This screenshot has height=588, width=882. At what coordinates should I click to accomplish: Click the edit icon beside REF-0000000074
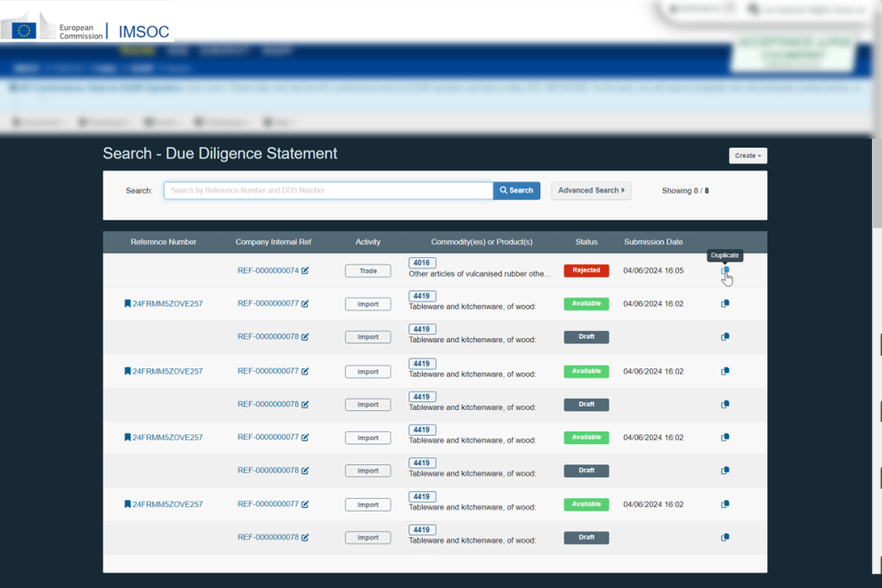(305, 270)
